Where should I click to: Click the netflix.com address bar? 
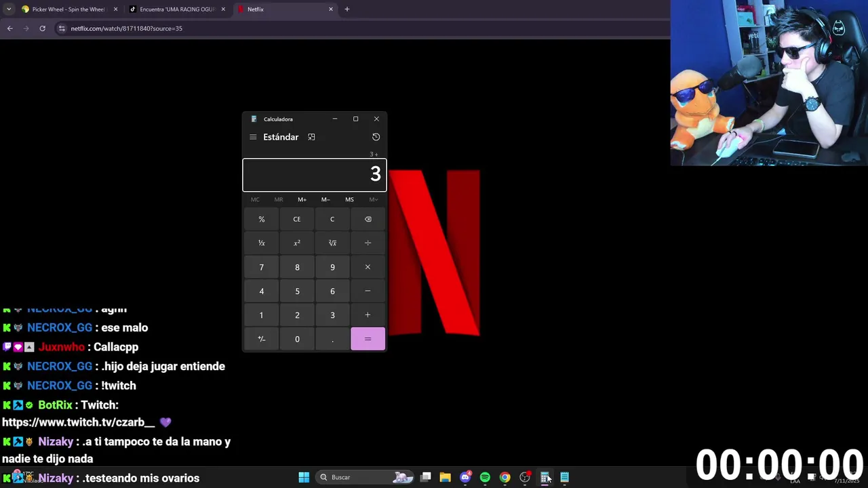126,28
